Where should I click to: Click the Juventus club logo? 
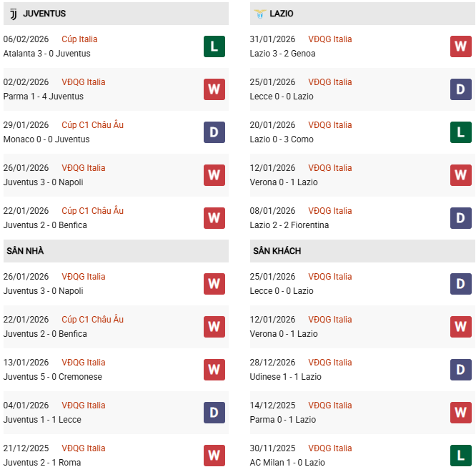[x=13, y=14]
